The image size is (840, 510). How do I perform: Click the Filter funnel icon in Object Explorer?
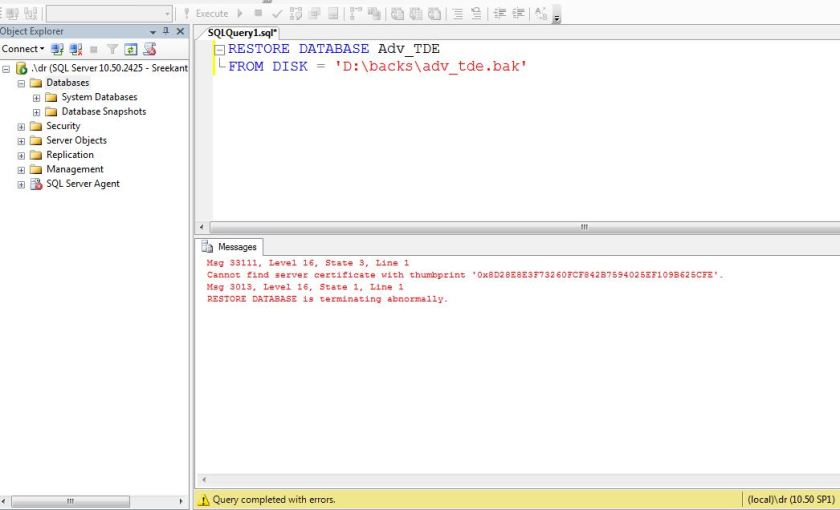(x=112, y=49)
